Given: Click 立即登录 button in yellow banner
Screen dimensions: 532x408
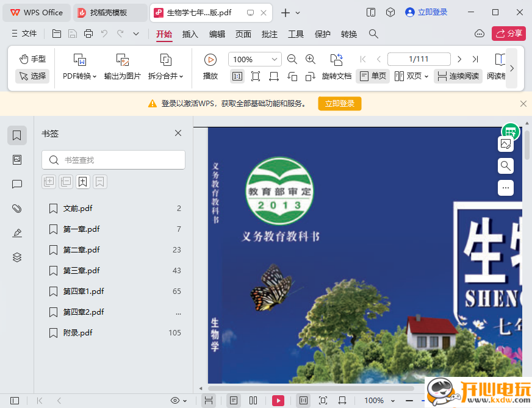Looking at the screenshot, I should click(340, 104).
